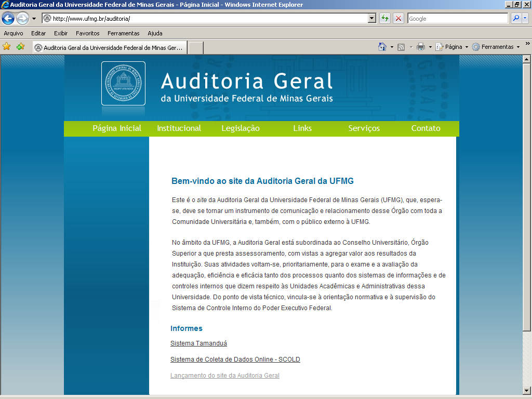Click the browser Forward arrow button
This screenshot has height=399, width=532.
pyautogui.click(x=23, y=18)
